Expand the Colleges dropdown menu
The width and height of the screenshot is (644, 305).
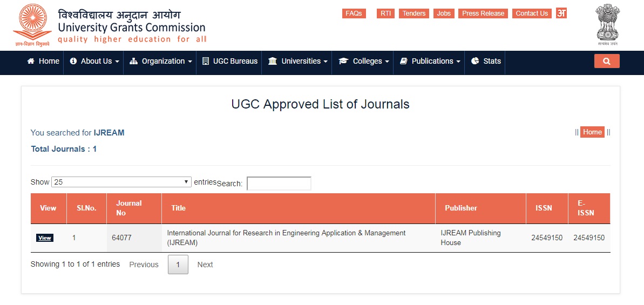pos(363,61)
